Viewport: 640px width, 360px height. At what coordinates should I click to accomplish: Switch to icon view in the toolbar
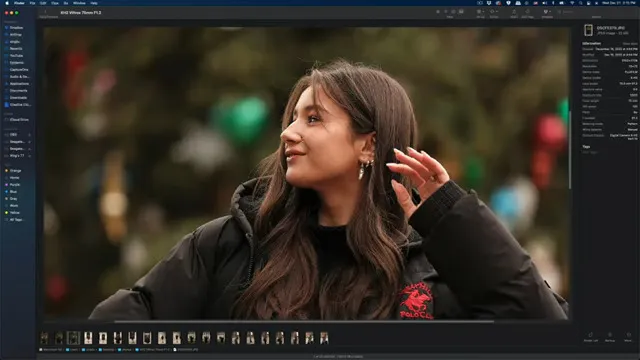tap(438, 12)
